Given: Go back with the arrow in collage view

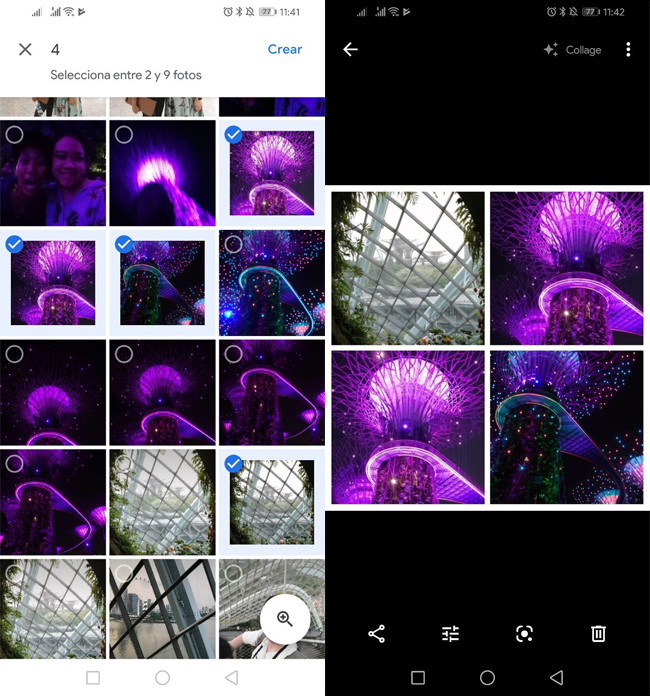Looking at the screenshot, I should pyautogui.click(x=350, y=49).
